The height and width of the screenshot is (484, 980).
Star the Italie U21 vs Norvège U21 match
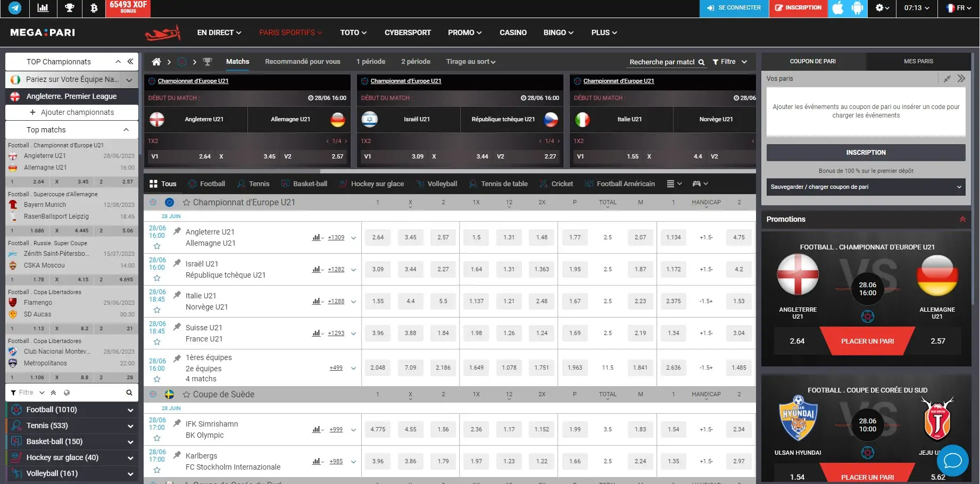(x=157, y=310)
